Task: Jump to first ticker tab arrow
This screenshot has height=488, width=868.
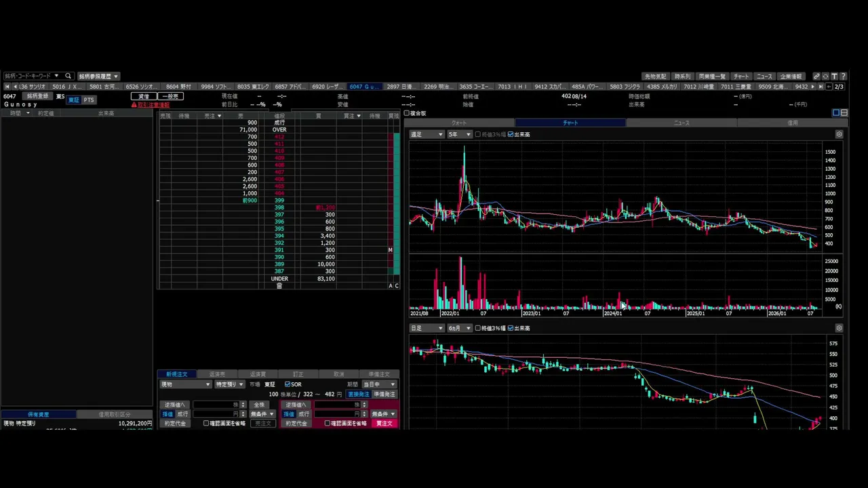Action: click(7, 87)
